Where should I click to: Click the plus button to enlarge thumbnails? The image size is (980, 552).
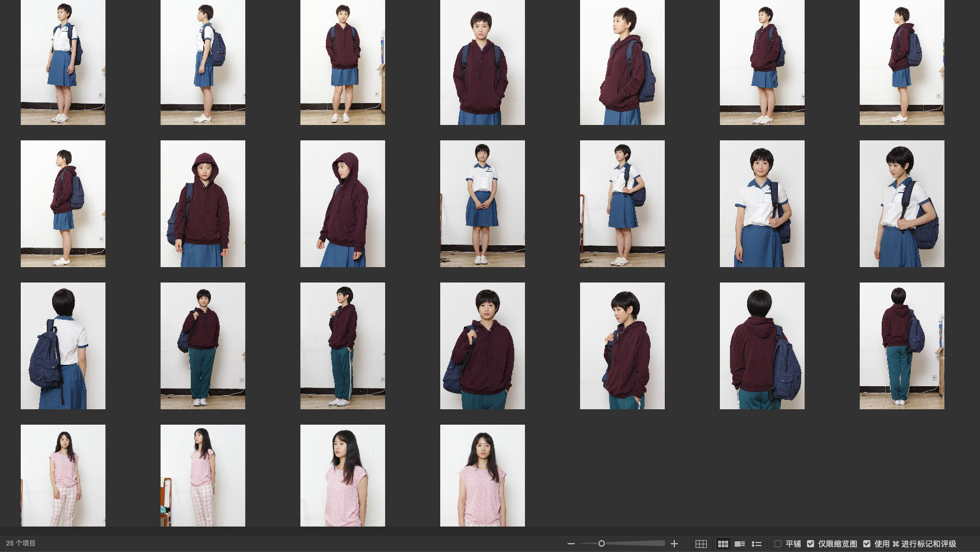coord(674,544)
